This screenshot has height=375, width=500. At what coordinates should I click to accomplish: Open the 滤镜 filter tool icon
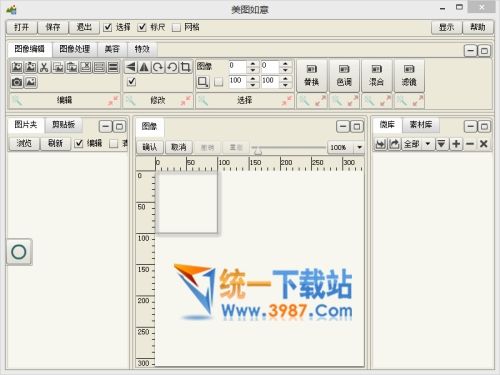pyautogui.click(x=409, y=76)
